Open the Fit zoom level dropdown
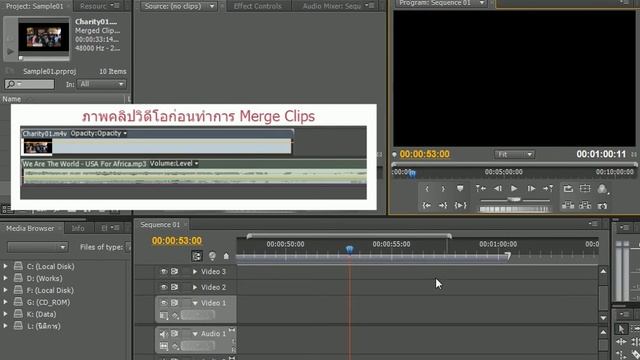The width and height of the screenshot is (640, 360). coord(514,154)
